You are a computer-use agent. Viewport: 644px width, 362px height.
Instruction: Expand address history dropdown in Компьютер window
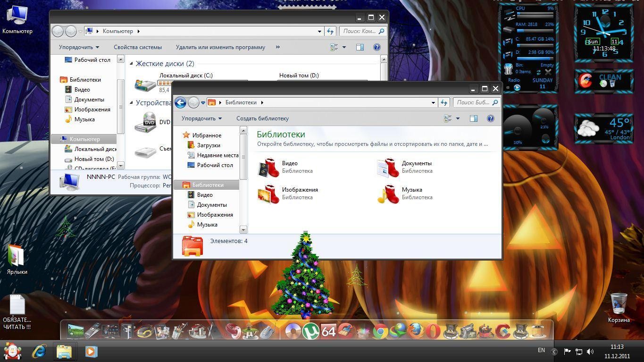pos(319,31)
